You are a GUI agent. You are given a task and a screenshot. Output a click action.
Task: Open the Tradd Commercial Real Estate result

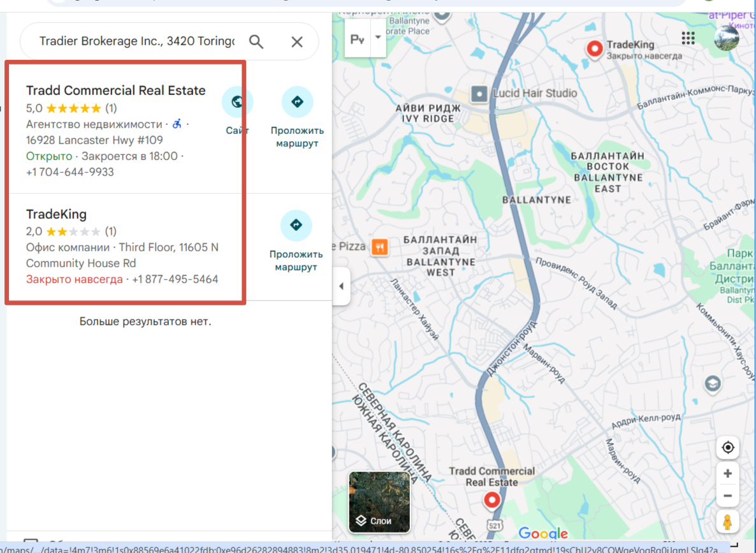(115, 91)
